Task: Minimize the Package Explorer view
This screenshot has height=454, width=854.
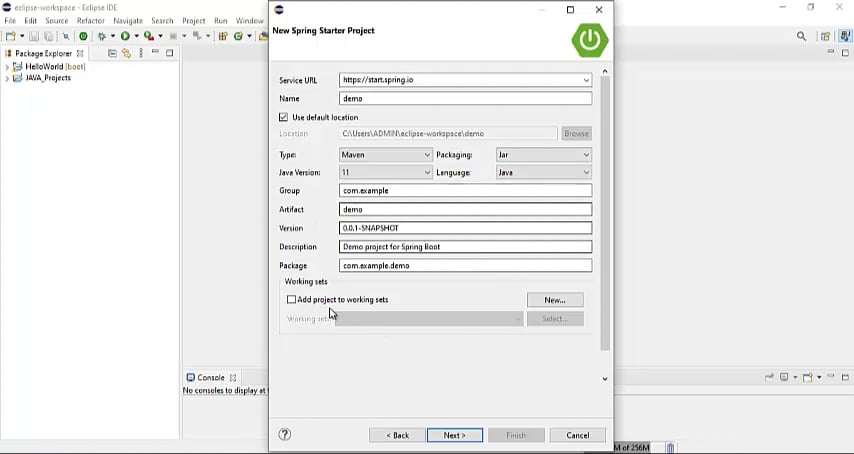Action: (155, 52)
